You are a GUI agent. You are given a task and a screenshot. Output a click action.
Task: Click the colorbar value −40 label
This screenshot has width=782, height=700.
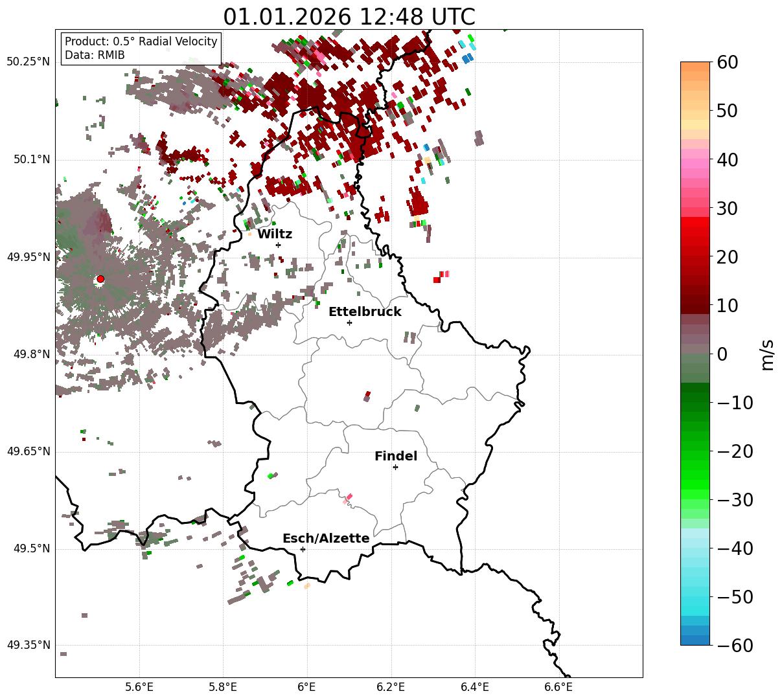point(735,548)
